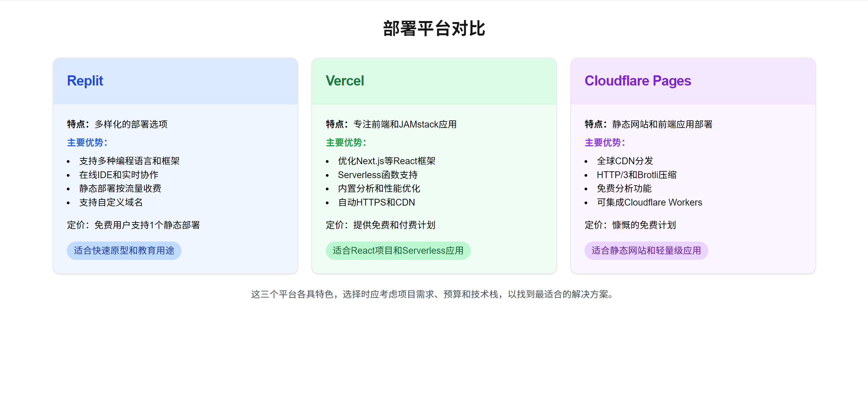The height and width of the screenshot is (420, 868).
Task: Click the Replit card heading
Action: [85, 81]
